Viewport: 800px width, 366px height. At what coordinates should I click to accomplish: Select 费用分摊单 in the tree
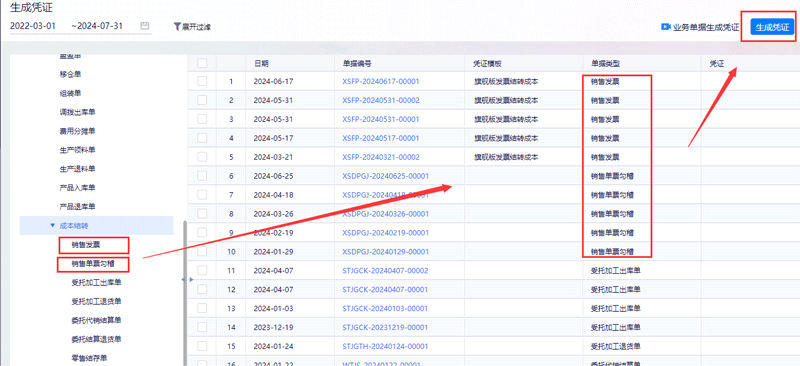point(78,131)
